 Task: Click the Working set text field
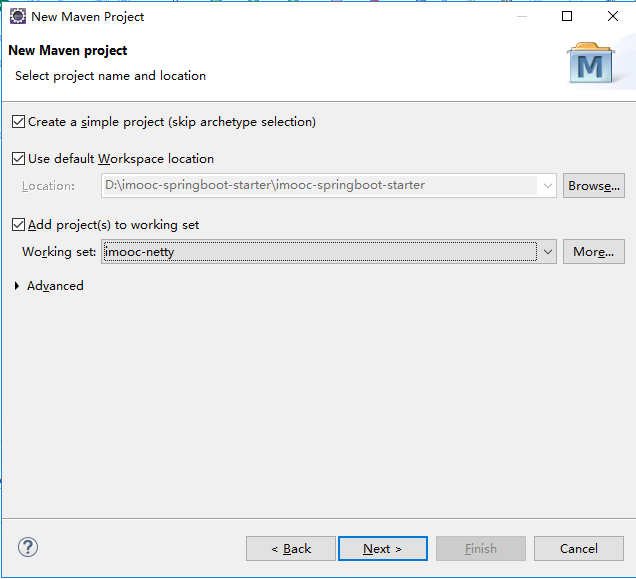click(320, 252)
